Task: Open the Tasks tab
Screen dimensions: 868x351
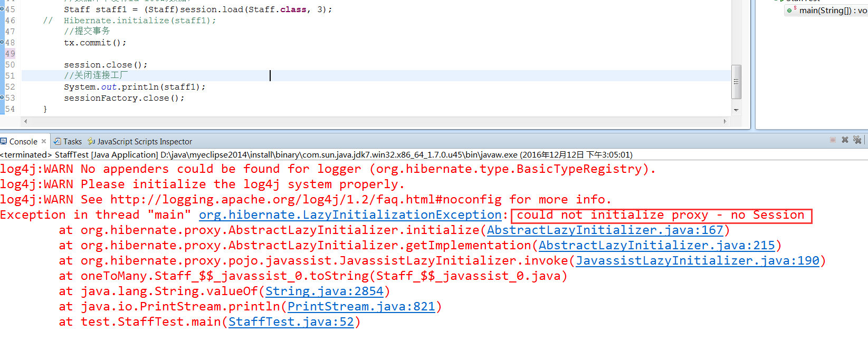Action: (72, 141)
